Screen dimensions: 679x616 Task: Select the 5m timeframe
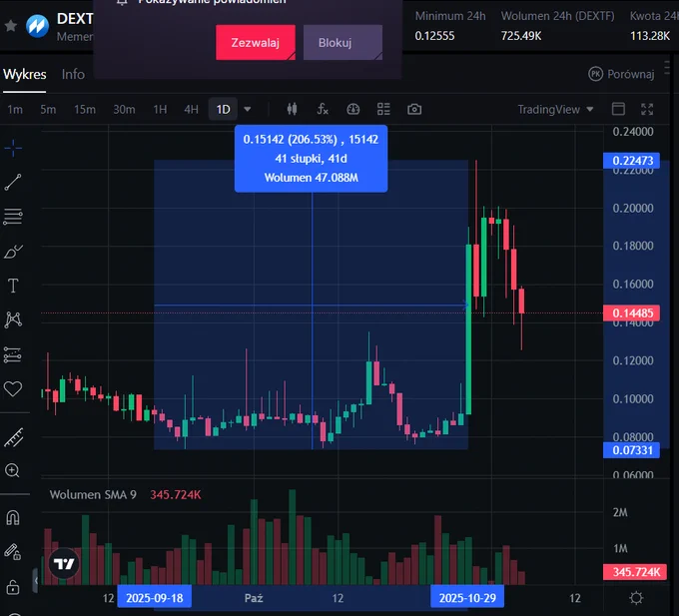click(48, 110)
